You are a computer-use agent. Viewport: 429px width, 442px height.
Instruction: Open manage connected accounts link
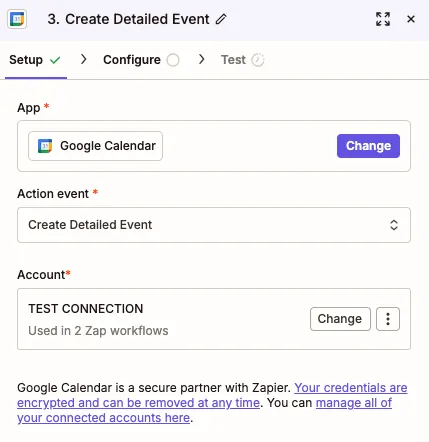pos(204,410)
